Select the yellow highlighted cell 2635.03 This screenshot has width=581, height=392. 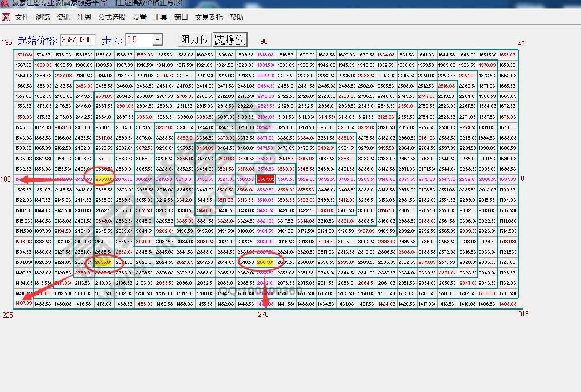tap(103, 262)
